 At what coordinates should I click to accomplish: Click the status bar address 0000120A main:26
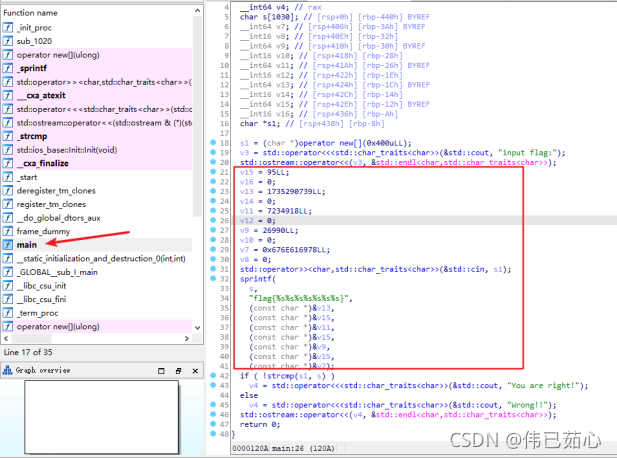[283, 448]
